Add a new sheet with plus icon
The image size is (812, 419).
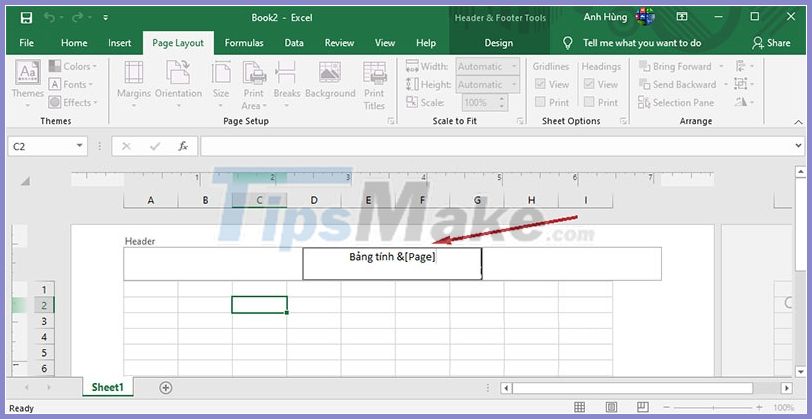coord(166,387)
